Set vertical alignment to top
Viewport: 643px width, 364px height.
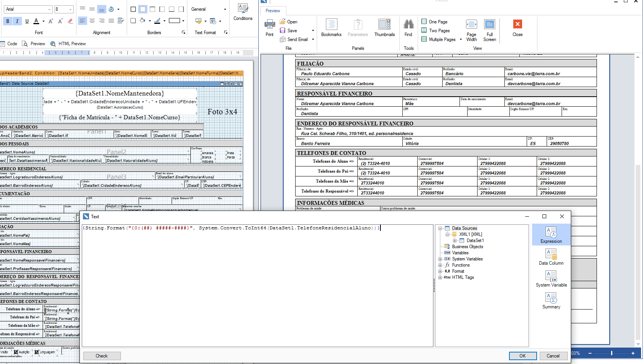click(x=83, y=9)
